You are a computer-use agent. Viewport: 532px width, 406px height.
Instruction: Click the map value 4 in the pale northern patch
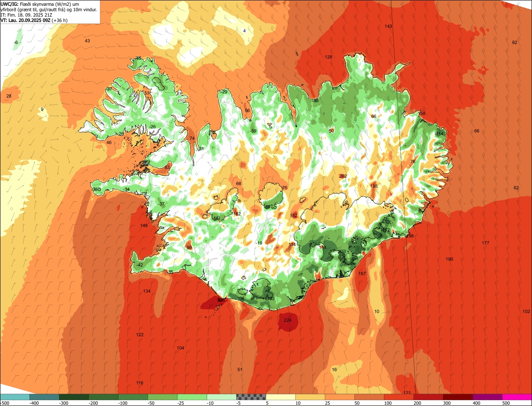tap(244, 31)
